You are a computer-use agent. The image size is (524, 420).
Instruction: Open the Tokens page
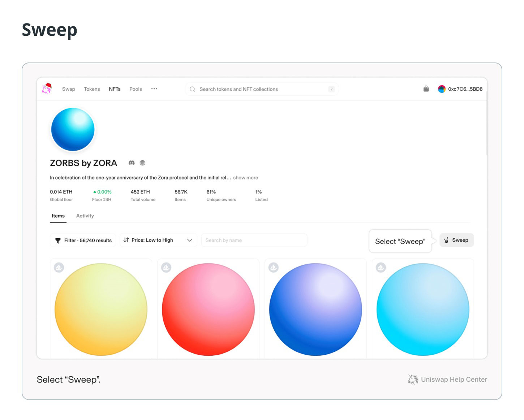(x=92, y=89)
